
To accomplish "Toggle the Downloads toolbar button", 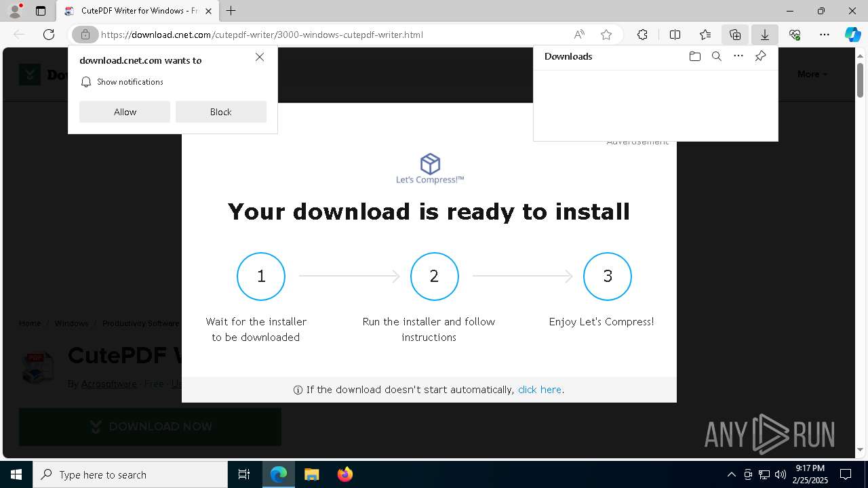I will click(x=765, y=35).
